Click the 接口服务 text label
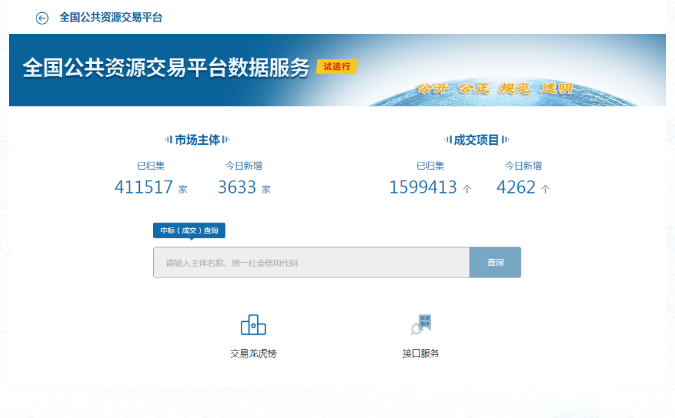Viewport: 675px width, 418px height. [x=421, y=353]
